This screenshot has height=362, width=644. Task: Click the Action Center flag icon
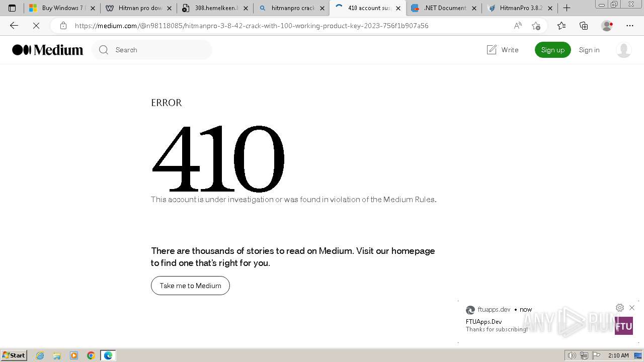(x=596, y=355)
